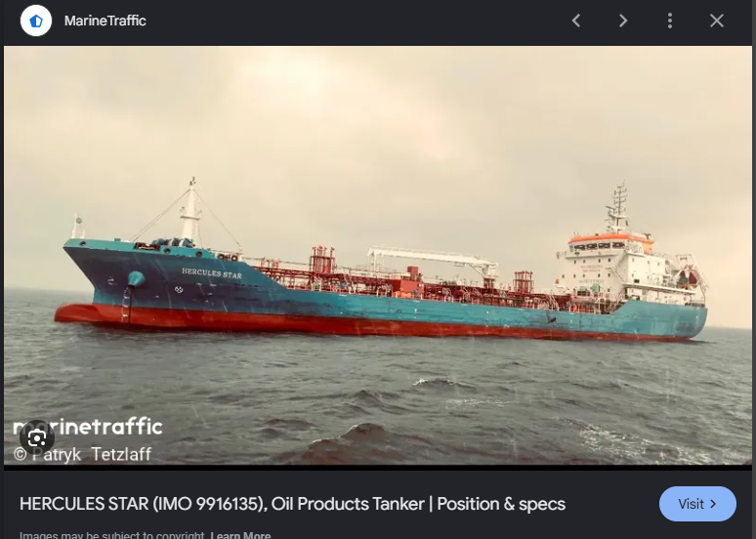Search image with the Lens icon
756x539 pixels.
coord(37,438)
